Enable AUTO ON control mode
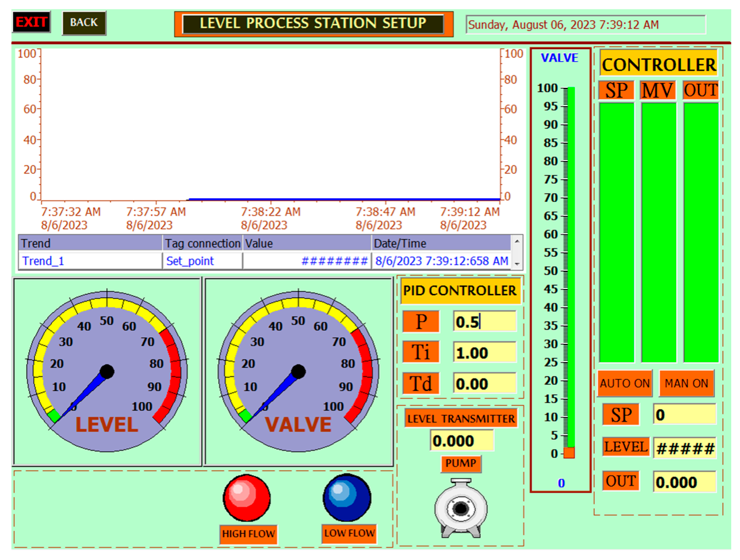740x560 pixels. pos(625,383)
